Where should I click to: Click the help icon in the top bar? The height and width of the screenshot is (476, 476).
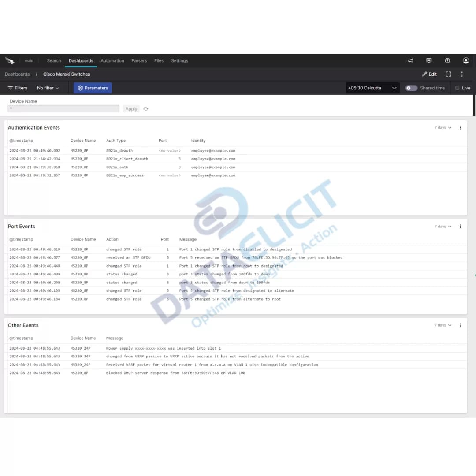[x=447, y=60]
